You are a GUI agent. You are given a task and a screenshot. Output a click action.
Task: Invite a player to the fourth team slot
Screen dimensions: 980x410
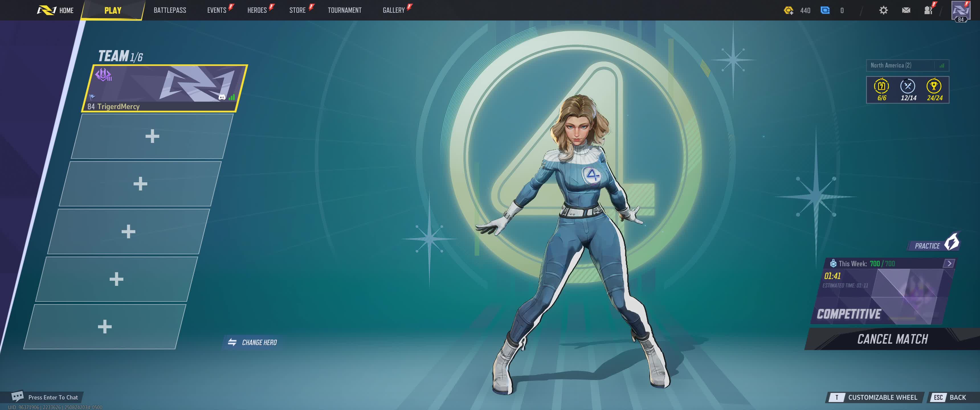pyautogui.click(x=128, y=231)
